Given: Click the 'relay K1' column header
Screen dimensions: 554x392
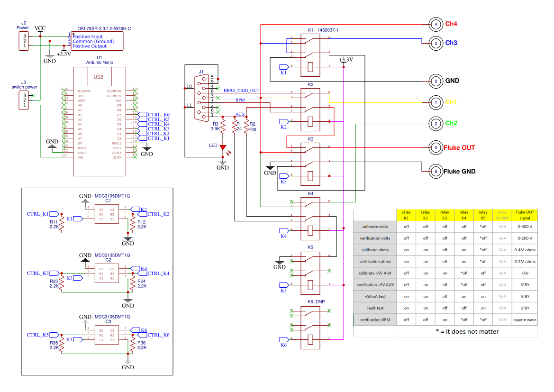Looking at the screenshot, I should pyautogui.click(x=406, y=214).
